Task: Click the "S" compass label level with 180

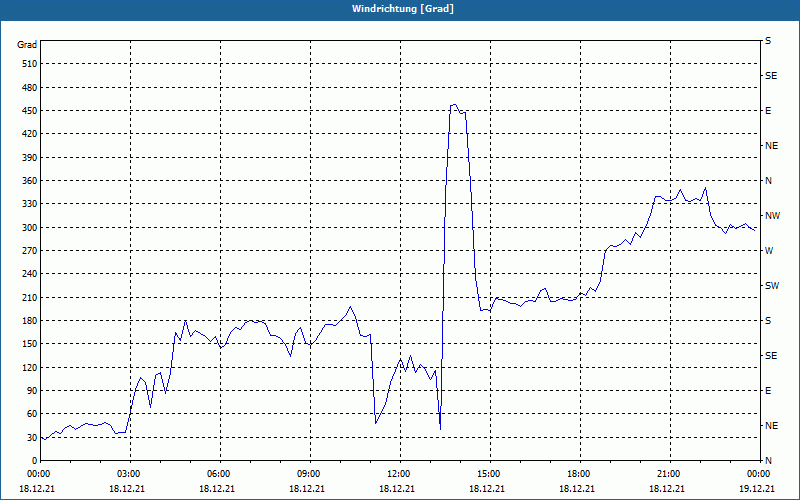Action: click(x=768, y=321)
